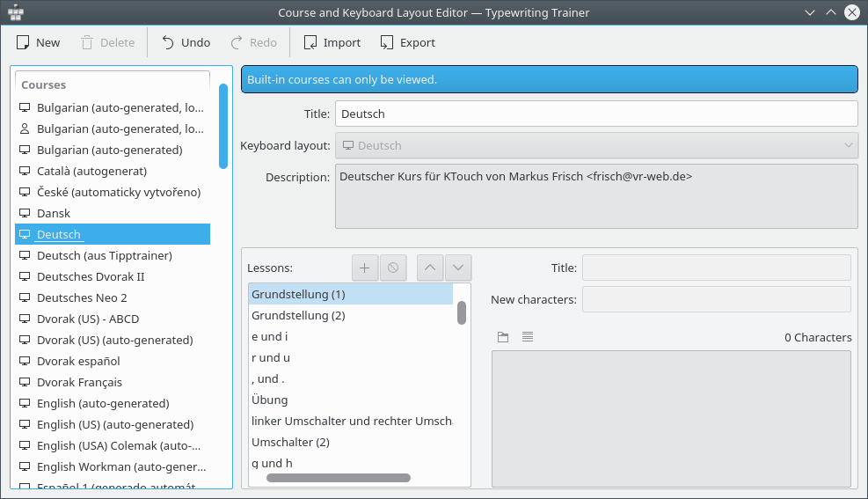Image resolution: width=868 pixels, height=499 pixels.
Task: Click the text lines icon above lesson text
Action: (x=528, y=337)
